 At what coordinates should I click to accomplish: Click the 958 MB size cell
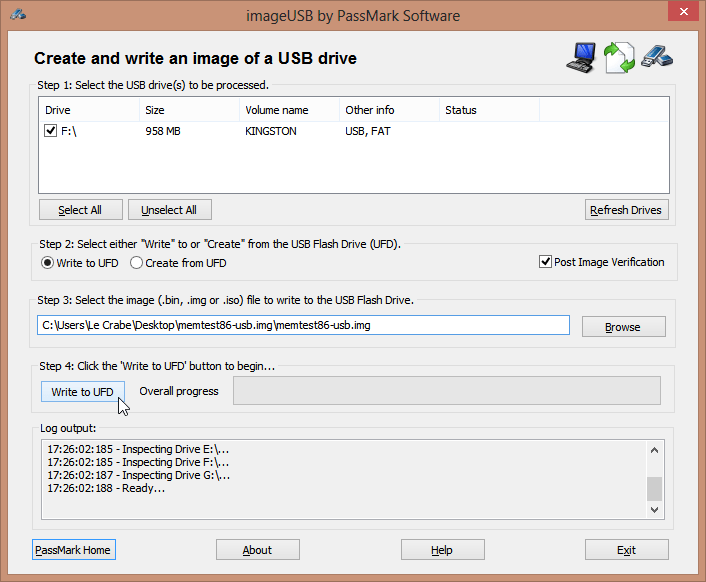click(163, 131)
